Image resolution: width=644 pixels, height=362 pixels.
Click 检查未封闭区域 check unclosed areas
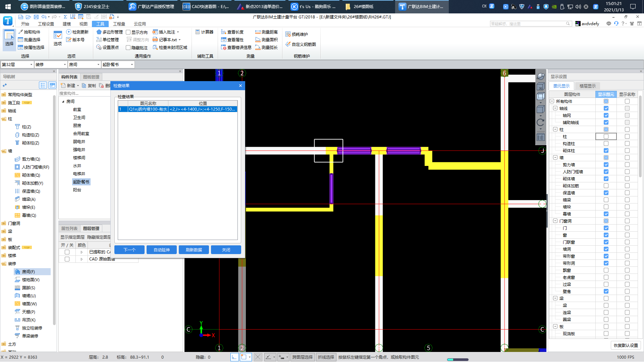pos(170,47)
